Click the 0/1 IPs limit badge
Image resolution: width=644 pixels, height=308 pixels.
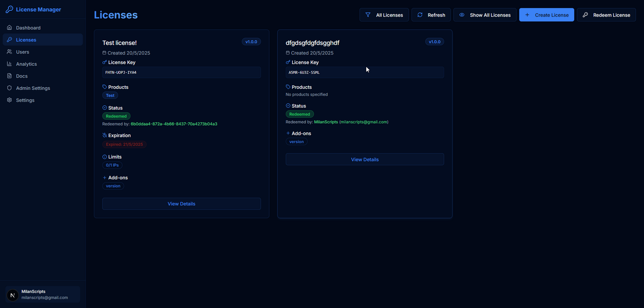(x=112, y=165)
